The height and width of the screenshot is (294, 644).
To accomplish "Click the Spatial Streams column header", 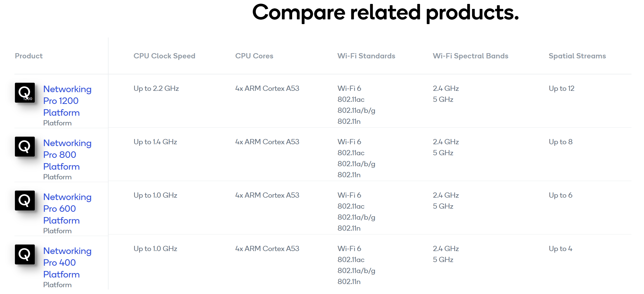I will [x=577, y=56].
